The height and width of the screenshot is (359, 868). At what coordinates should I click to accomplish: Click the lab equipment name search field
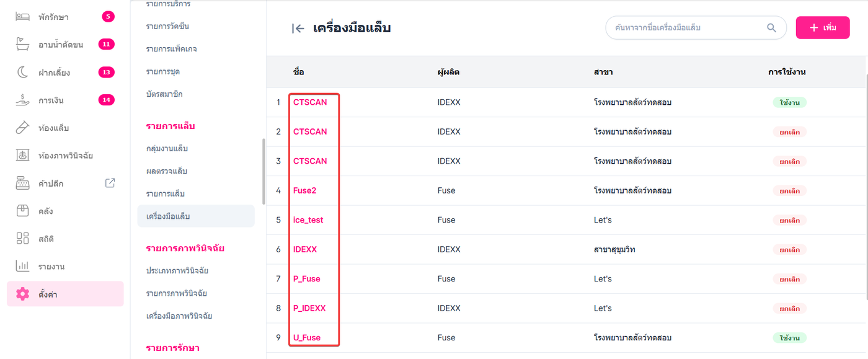pos(687,28)
